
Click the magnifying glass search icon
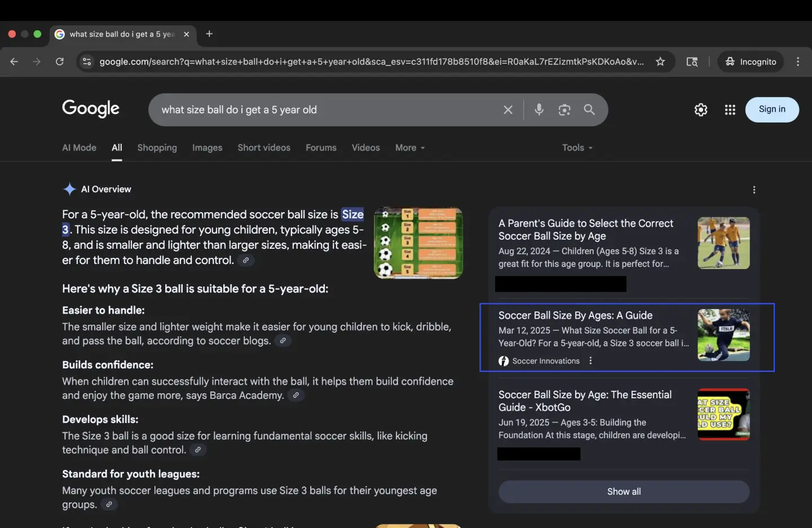point(589,109)
